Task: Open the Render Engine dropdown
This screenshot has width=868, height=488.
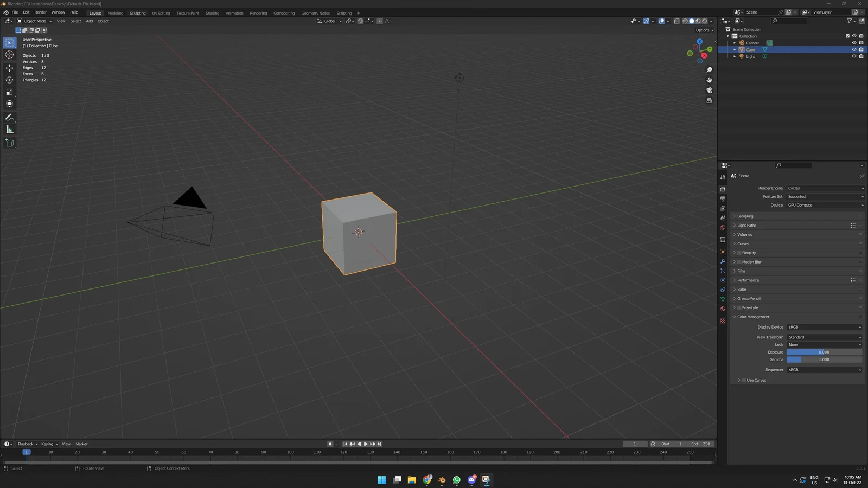Action: pyautogui.click(x=825, y=188)
